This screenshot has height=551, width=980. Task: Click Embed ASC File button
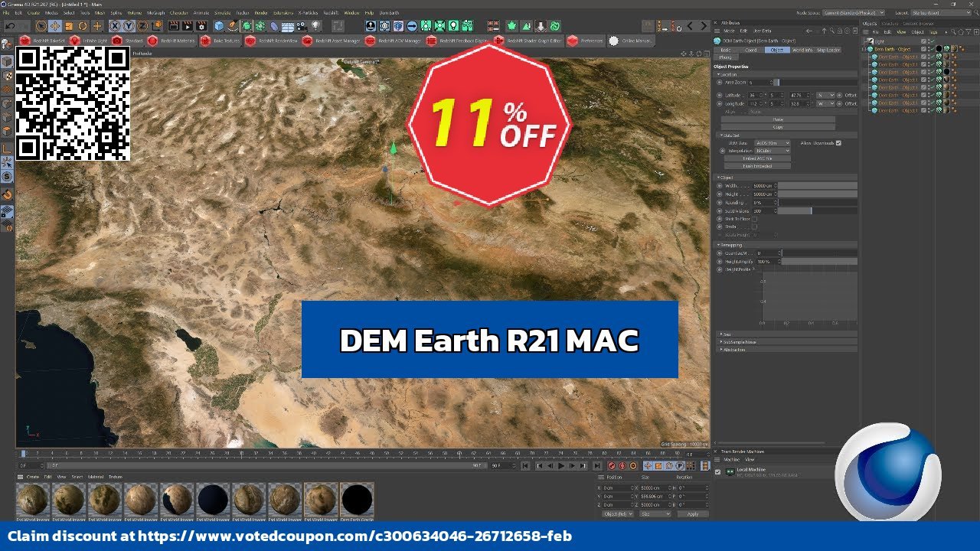[757, 158]
